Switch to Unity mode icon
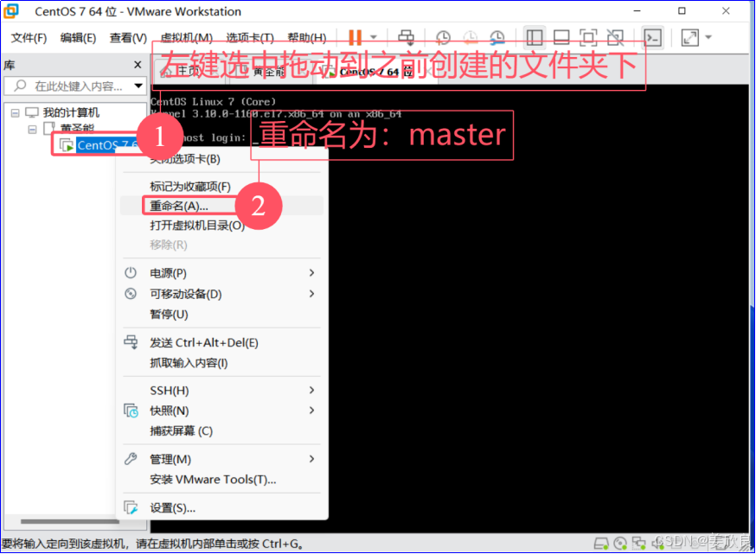The image size is (756, 554). [x=615, y=37]
